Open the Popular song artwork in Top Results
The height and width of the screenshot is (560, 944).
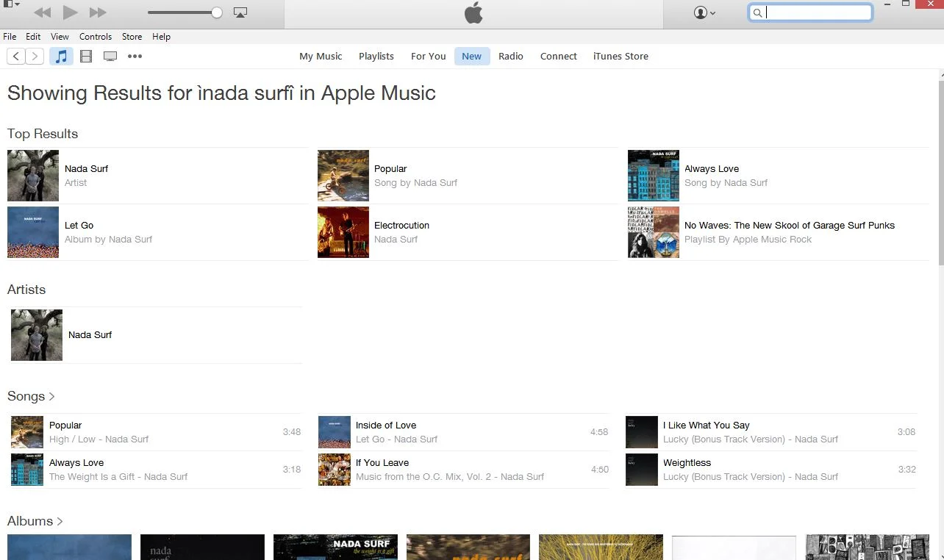pos(343,176)
